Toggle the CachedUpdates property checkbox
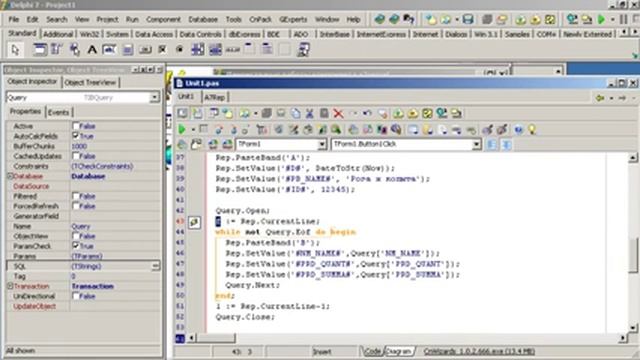The width and height of the screenshot is (640, 360). pos(76,156)
